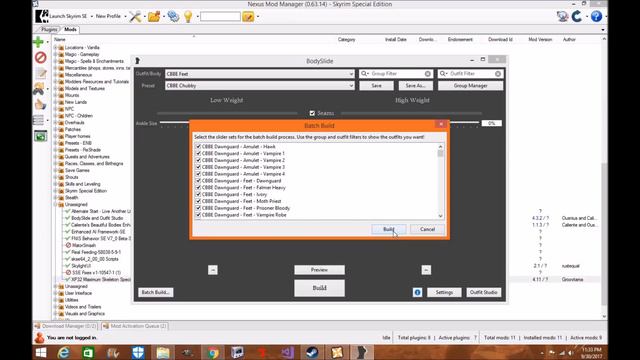640x360 pixels.
Task: Collapse the expanded Unassigned category
Action: [56, 204]
